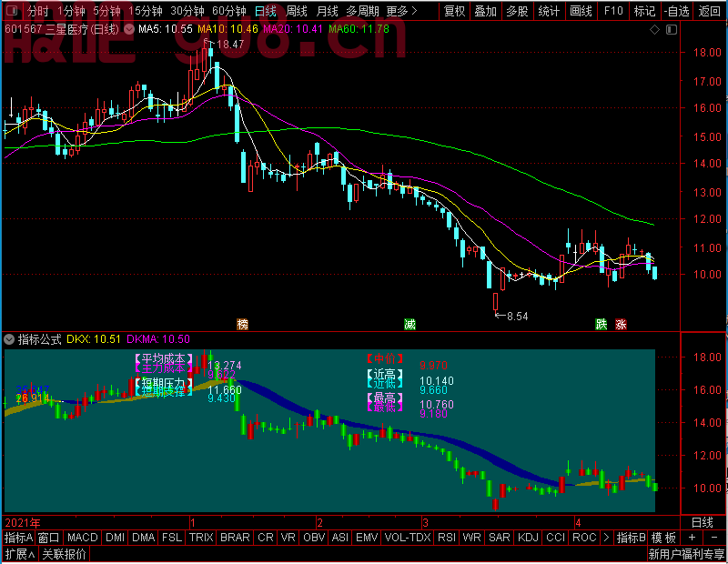Apply the VOL-TDX indicator
The width and height of the screenshot is (728, 564).
pyautogui.click(x=408, y=537)
